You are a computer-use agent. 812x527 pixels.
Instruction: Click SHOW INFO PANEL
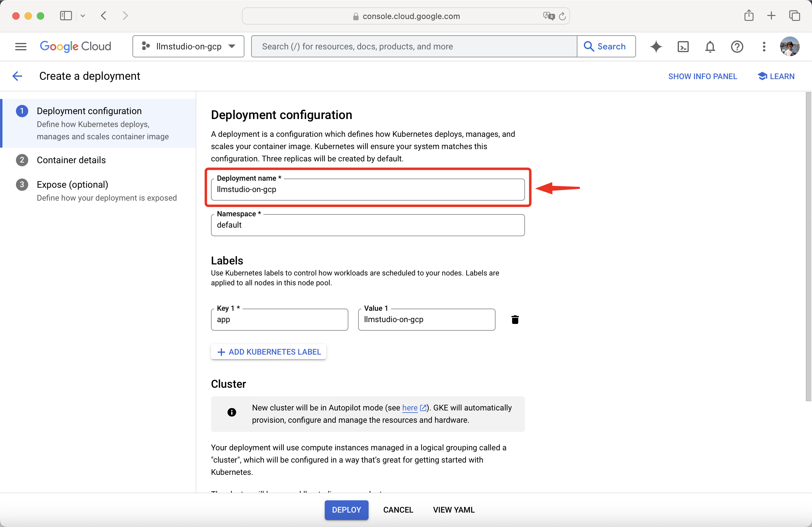[702, 76]
